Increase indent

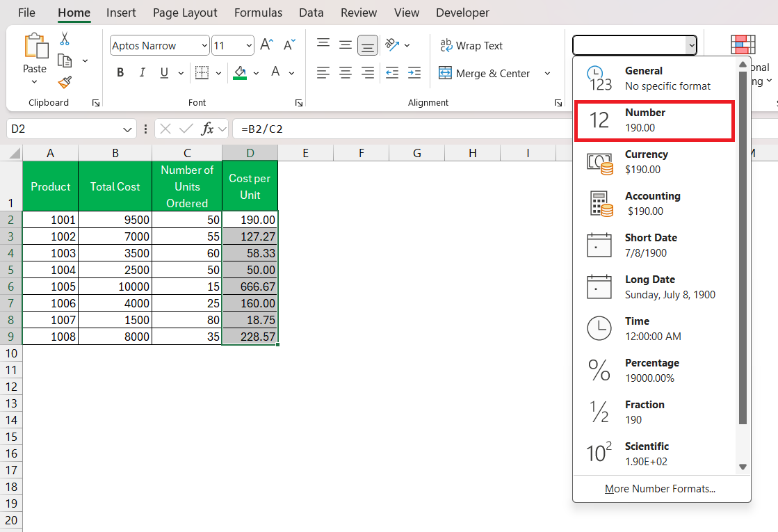click(x=414, y=73)
